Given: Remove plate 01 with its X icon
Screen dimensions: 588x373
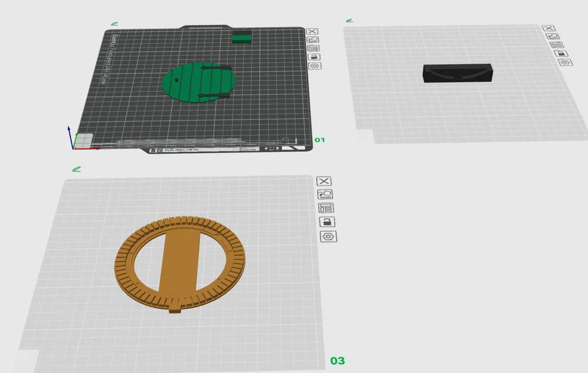Looking at the screenshot, I should pyautogui.click(x=312, y=32).
